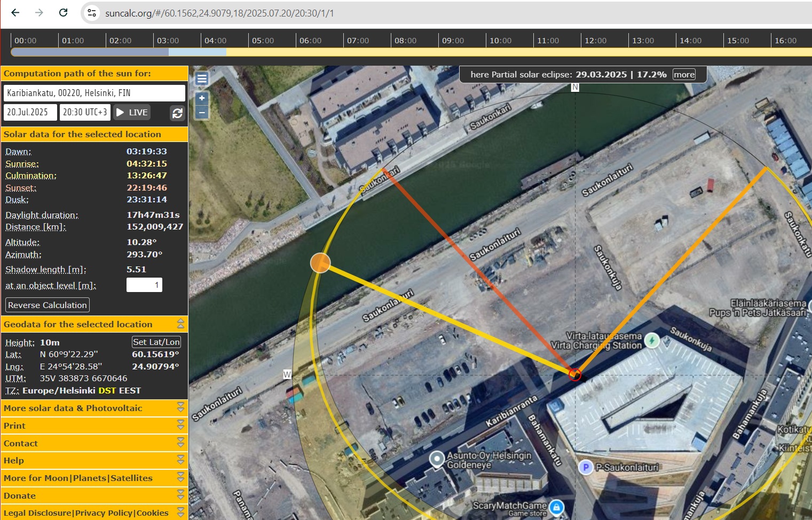The height and width of the screenshot is (520, 812).
Task: Click the 03:00 timeline mark
Action: coord(168,41)
